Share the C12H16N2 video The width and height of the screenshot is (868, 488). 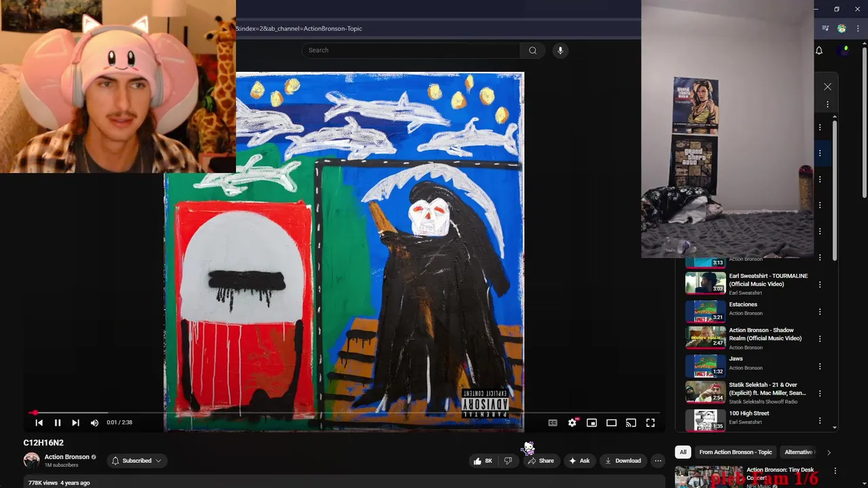[x=540, y=461]
